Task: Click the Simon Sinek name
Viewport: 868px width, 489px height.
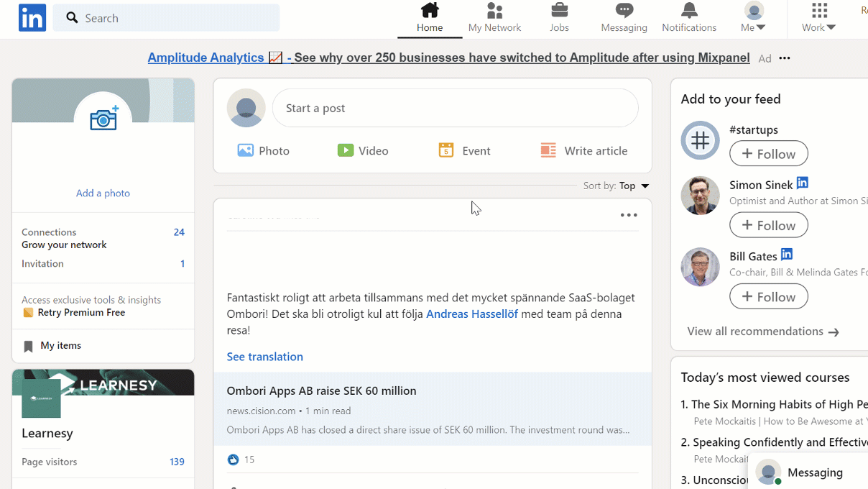Action: tap(761, 185)
